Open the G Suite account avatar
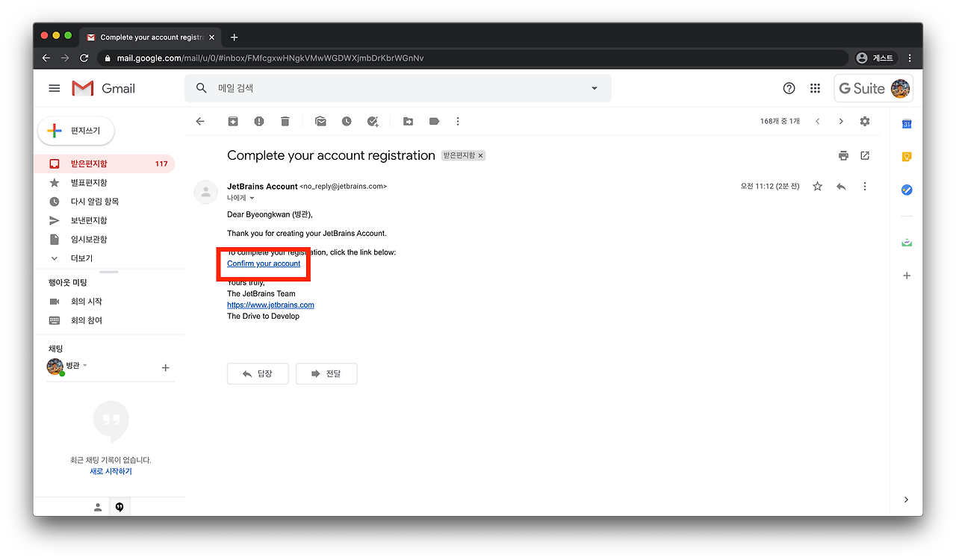The width and height of the screenshot is (956, 560). tap(900, 88)
